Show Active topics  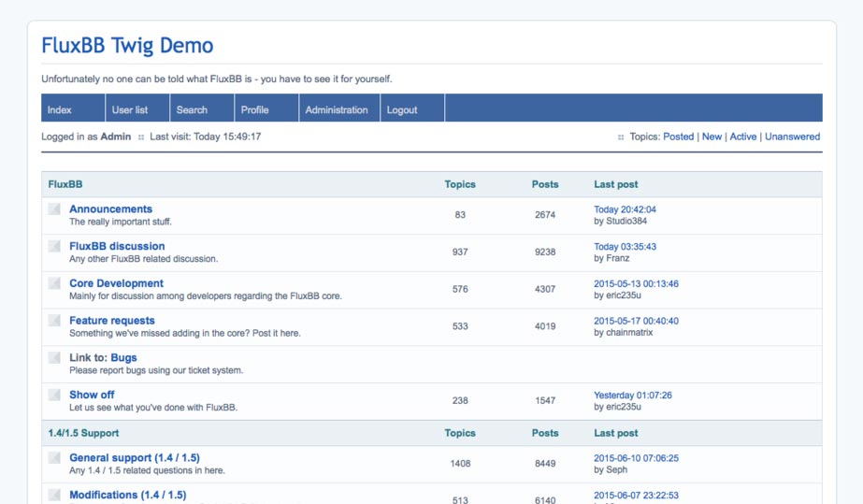[743, 137]
